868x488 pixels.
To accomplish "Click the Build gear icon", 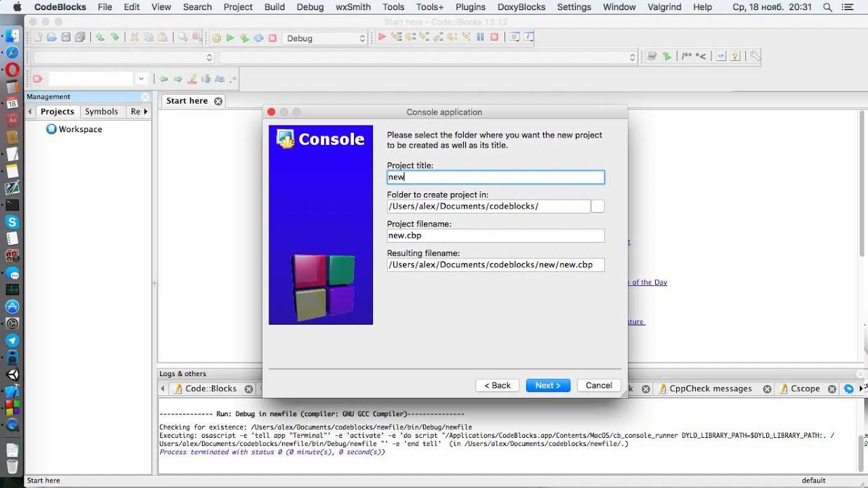I will tap(217, 39).
